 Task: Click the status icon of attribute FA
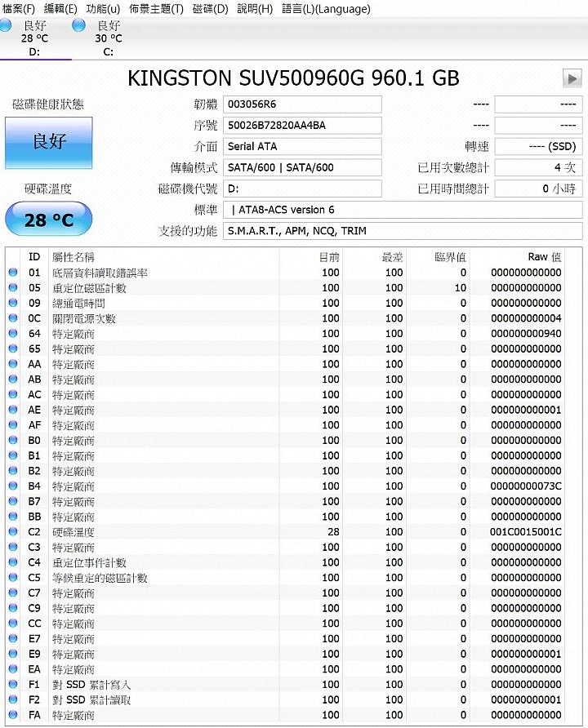pos(13,715)
